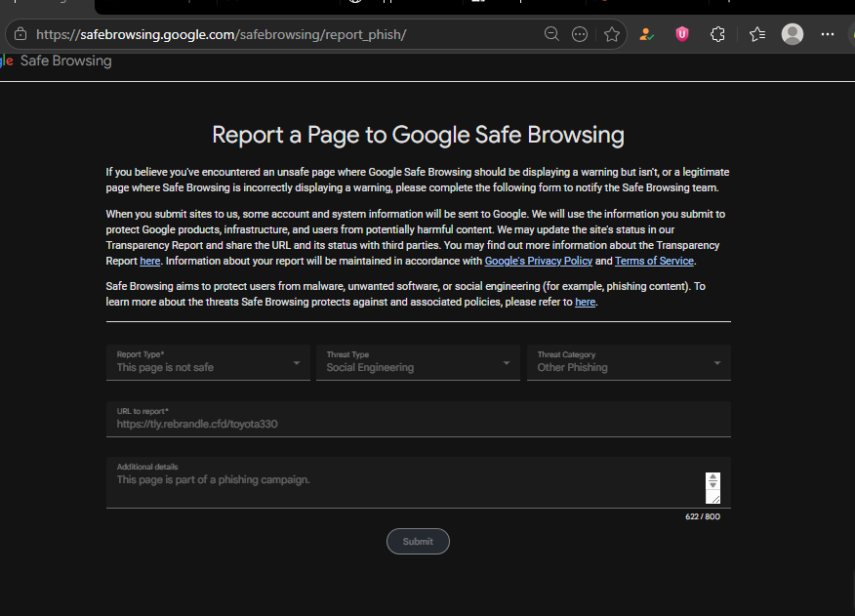
Task: Click the Additional details text area
Action: pos(419,483)
